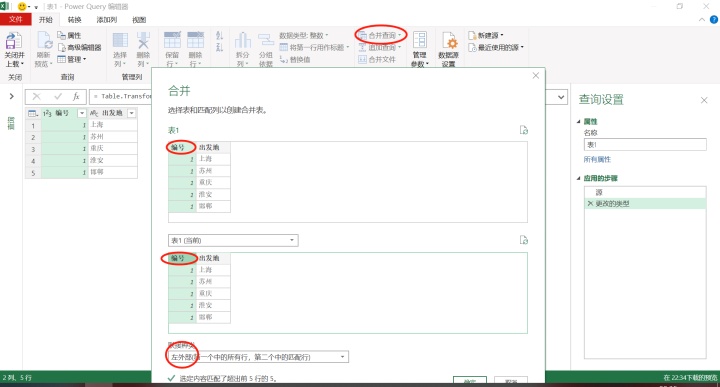Open the join kind dropdown 左外部
Viewport: 720px width, 387px height.
[x=258, y=357]
